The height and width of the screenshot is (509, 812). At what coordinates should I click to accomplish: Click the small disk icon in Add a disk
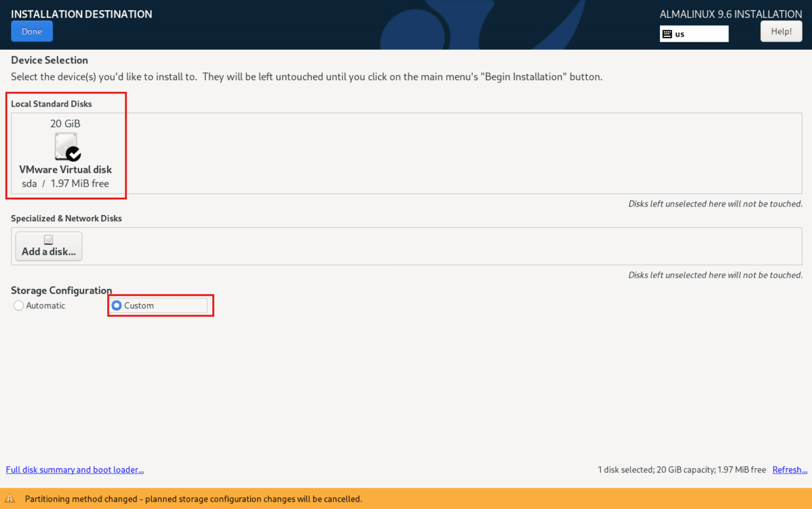click(x=48, y=239)
